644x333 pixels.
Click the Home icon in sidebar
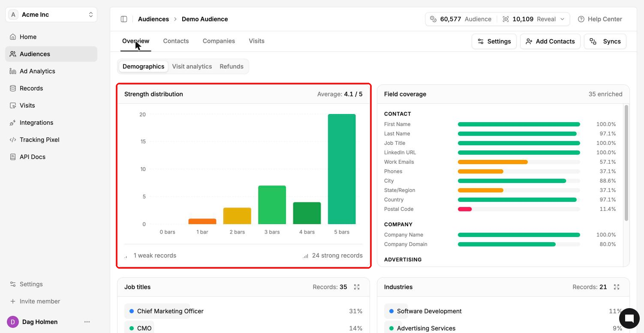pos(13,37)
